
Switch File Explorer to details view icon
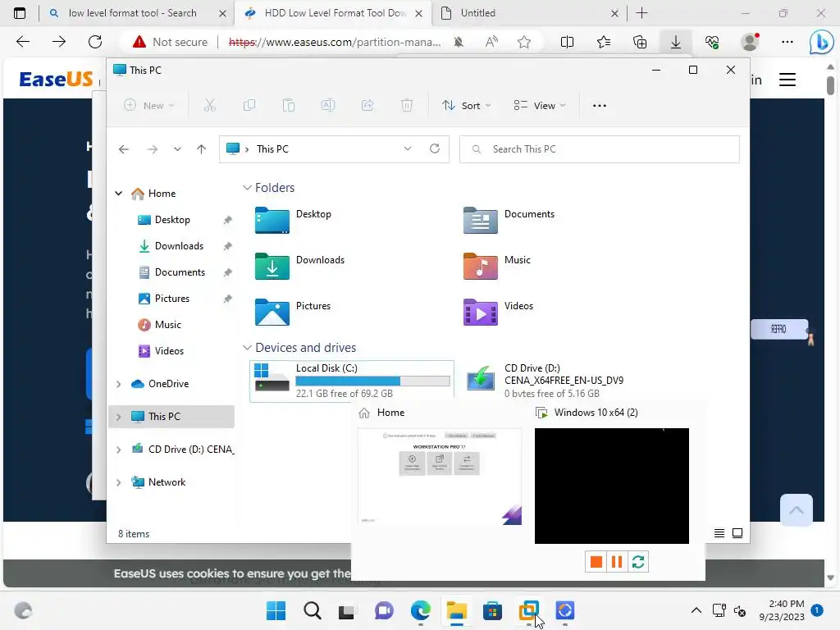[x=719, y=533]
